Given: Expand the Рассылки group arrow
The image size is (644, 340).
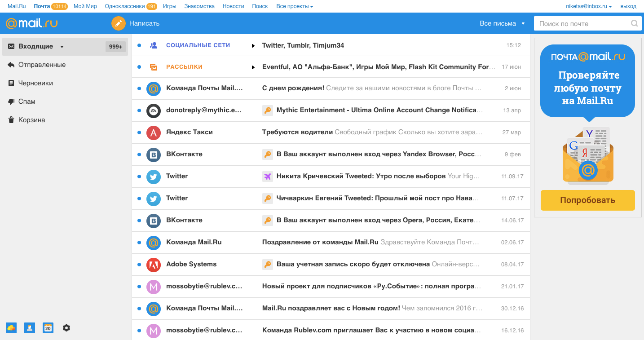Looking at the screenshot, I should tap(253, 67).
